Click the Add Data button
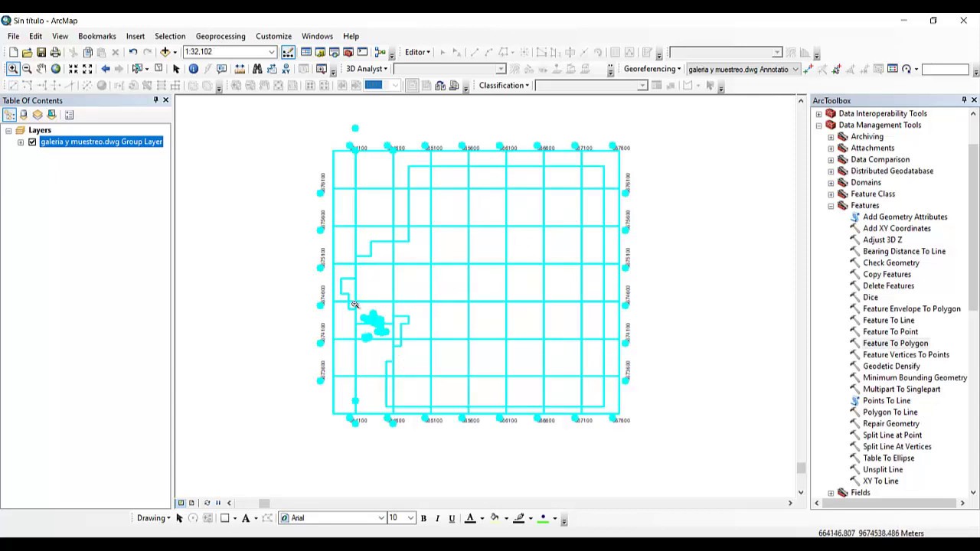Viewport: 980px width, 551px height. tap(165, 52)
